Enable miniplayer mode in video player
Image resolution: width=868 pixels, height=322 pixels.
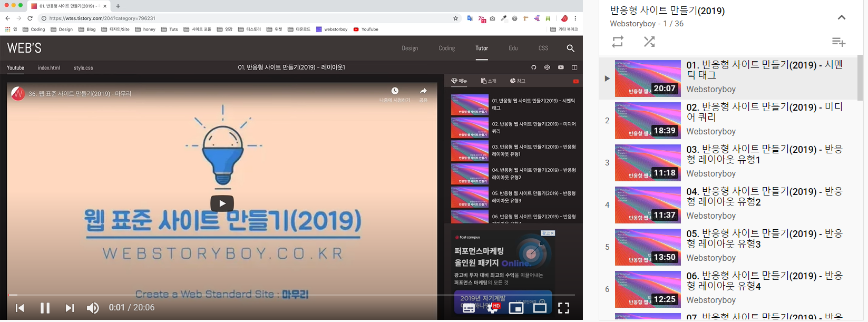pos(516,308)
